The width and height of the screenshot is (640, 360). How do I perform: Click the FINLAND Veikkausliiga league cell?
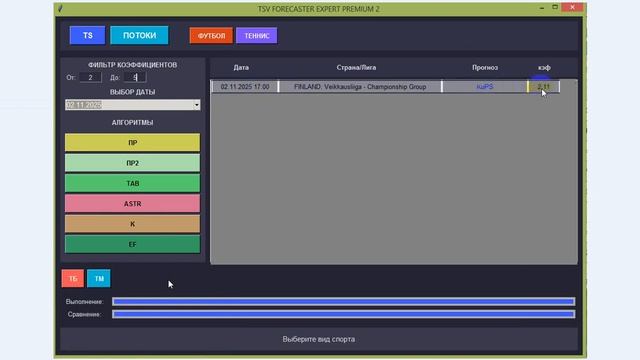point(360,87)
